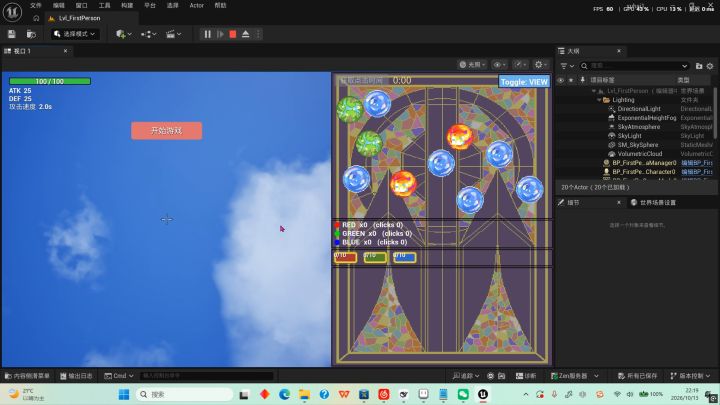Click the Windows Start button in taskbar
Viewport: 720px width, 405px height.
tap(124, 394)
